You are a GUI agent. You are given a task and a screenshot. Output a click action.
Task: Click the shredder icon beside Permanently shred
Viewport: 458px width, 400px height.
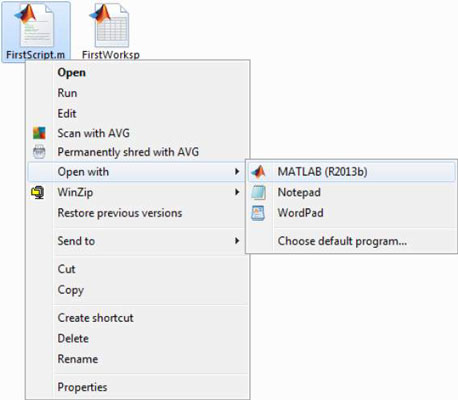tap(39, 152)
